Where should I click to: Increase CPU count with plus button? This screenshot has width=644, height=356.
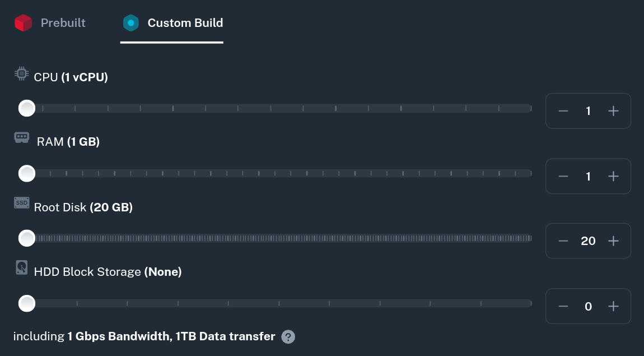(613, 111)
